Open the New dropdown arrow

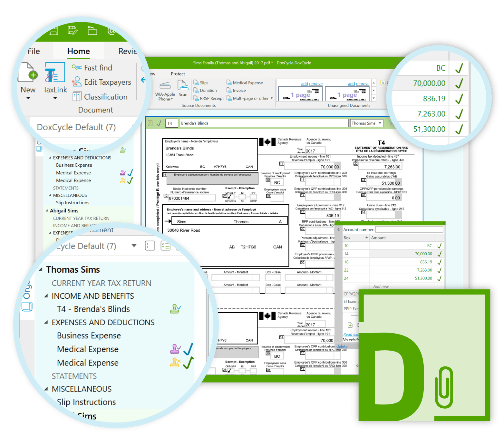pyautogui.click(x=28, y=98)
